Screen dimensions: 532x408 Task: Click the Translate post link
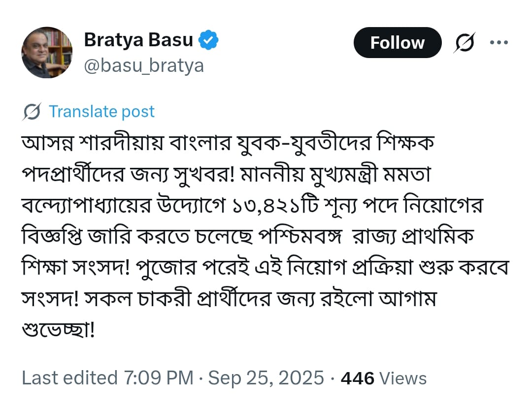click(x=101, y=112)
